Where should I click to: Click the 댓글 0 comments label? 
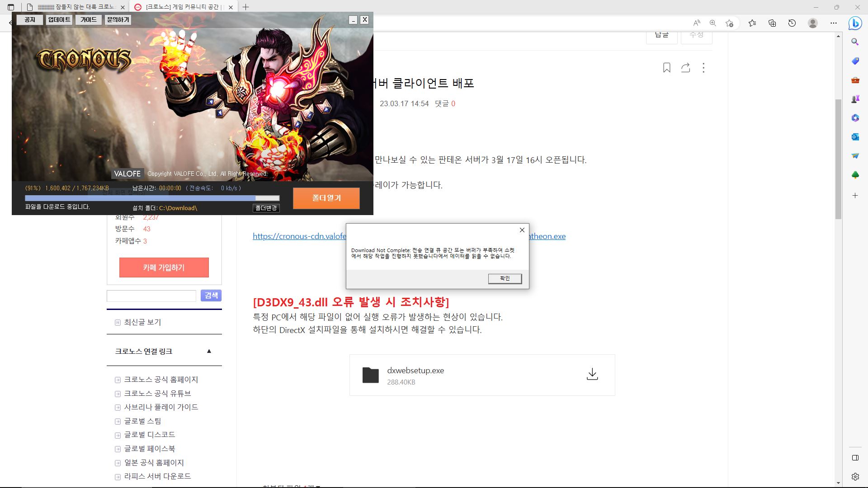coord(445,103)
